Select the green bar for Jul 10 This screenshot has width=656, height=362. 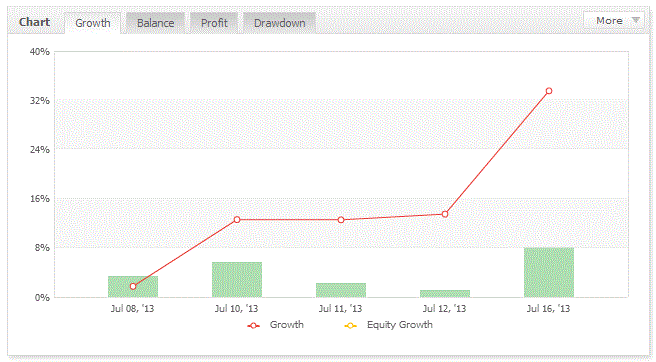pyautogui.click(x=237, y=280)
